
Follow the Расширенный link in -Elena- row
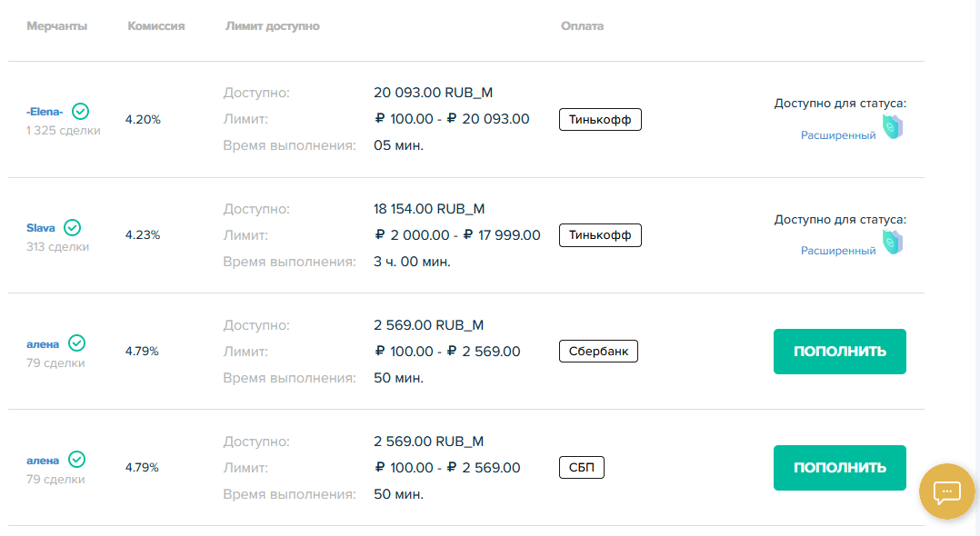(837, 135)
